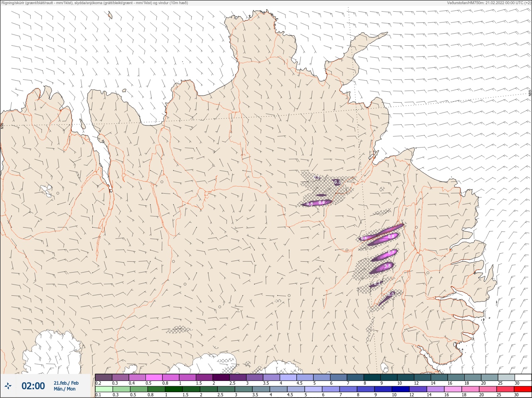Click the weather office logo beside 02:00
Screen dimensions: 532x398
coord(8,386)
